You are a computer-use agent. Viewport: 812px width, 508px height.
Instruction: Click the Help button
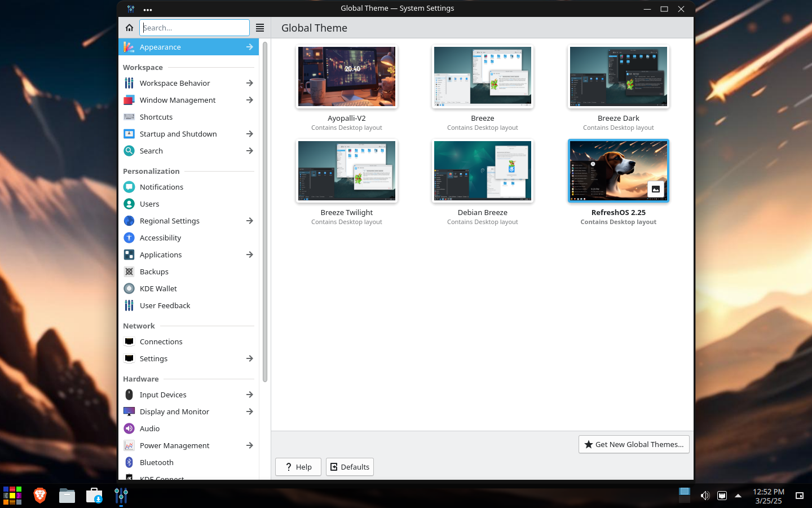(x=298, y=467)
